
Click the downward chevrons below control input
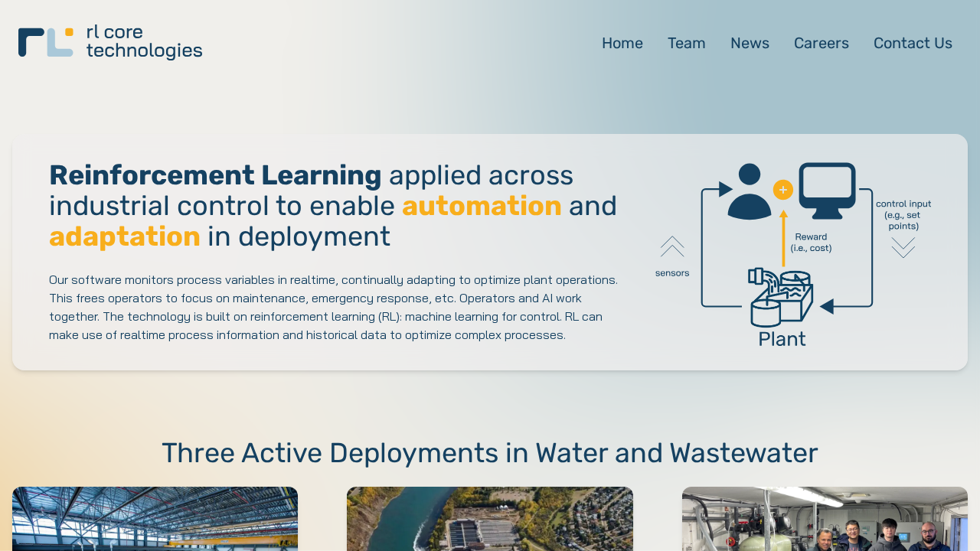[x=903, y=247]
